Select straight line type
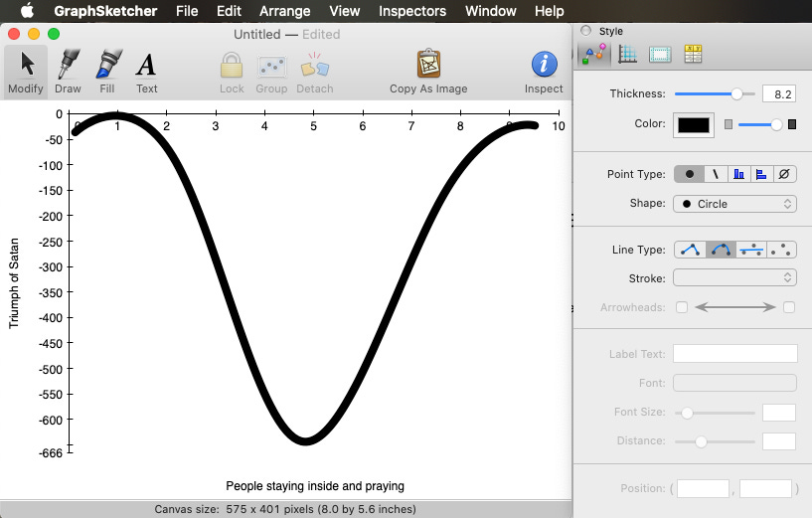The image size is (812, 518). [690, 250]
